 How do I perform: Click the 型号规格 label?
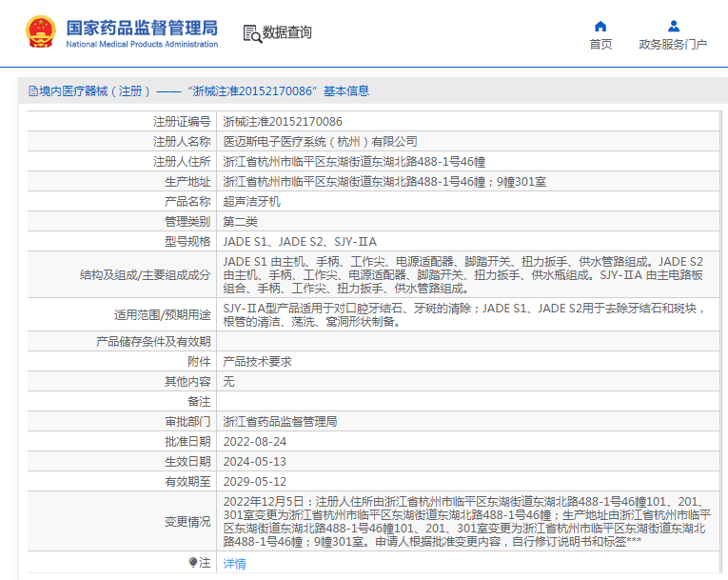[x=187, y=242]
